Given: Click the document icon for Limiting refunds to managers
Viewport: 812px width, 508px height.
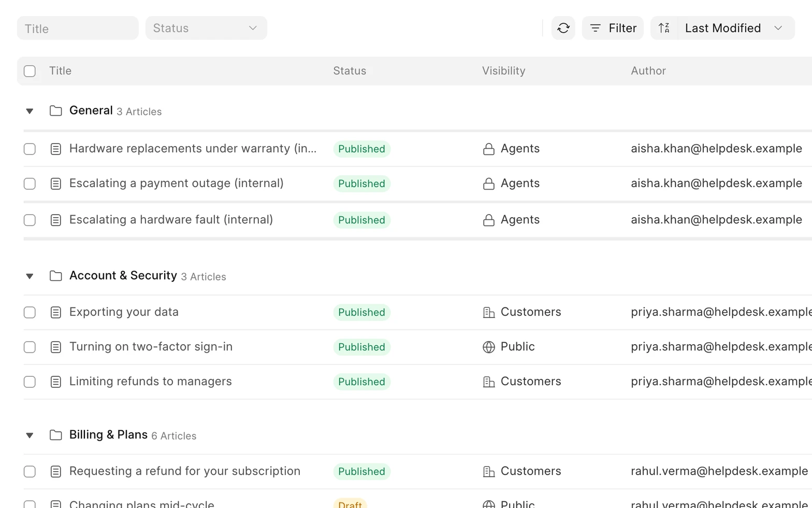Looking at the screenshot, I should (x=55, y=382).
